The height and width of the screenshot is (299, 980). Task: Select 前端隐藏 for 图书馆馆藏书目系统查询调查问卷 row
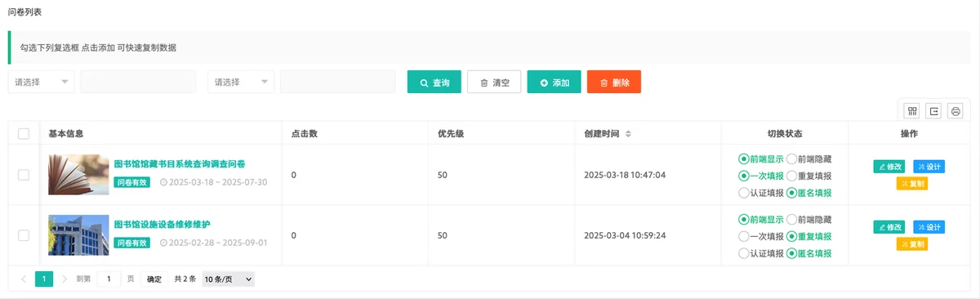[x=808, y=158]
